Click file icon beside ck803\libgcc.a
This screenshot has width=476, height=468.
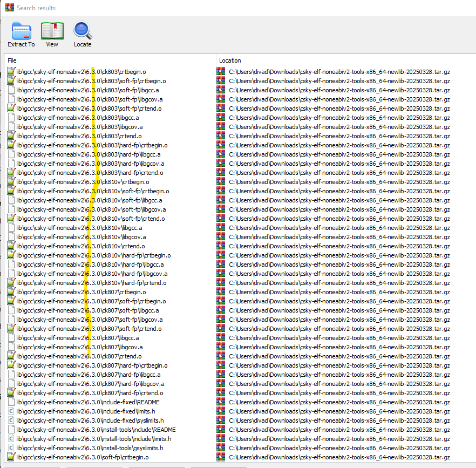(x=11, y=117)
